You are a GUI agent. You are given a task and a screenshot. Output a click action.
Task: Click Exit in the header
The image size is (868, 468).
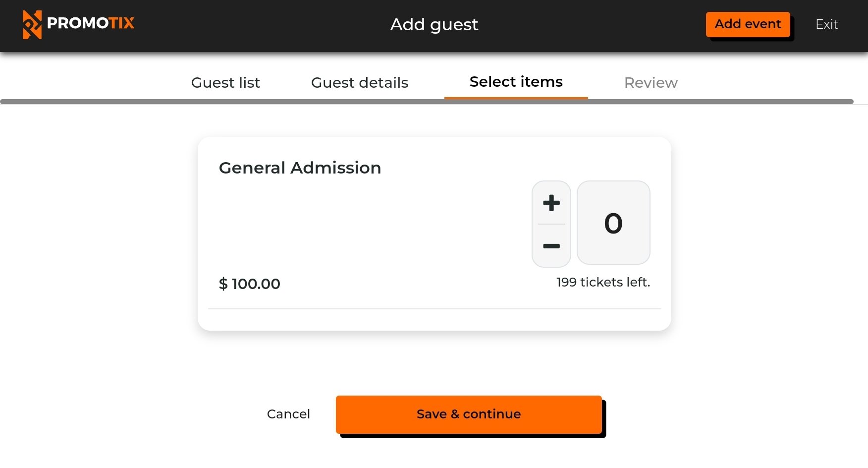click(x=827, y=24)
